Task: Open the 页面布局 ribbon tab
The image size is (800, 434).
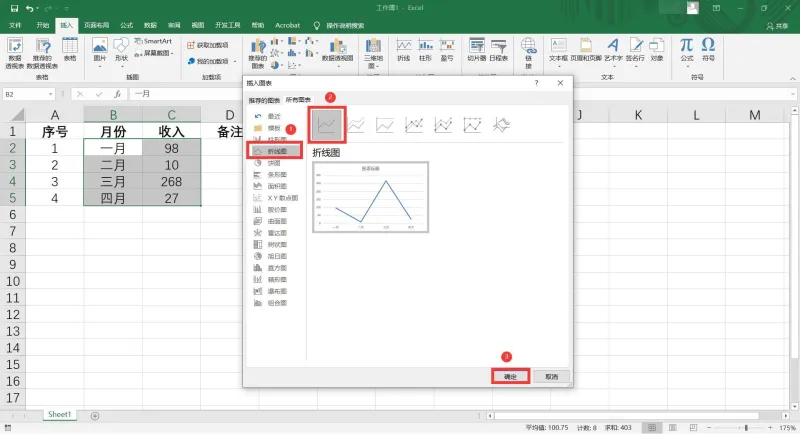Action: click(x=96, y=25)
